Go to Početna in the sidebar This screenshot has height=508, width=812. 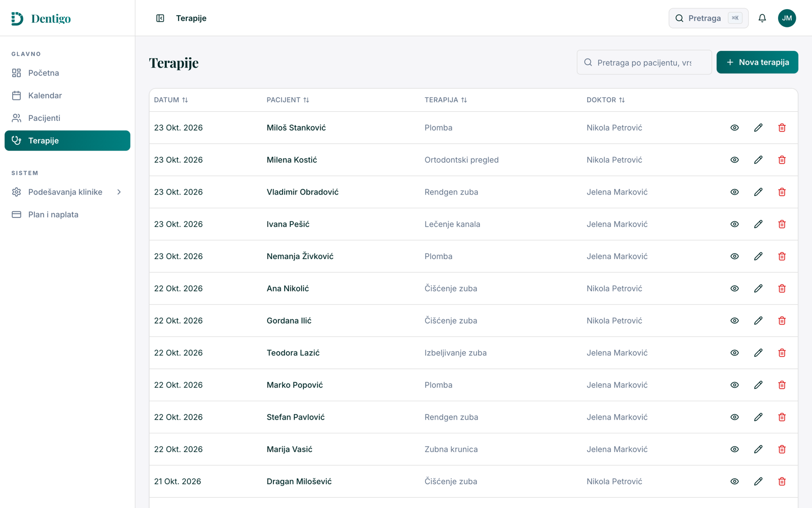point(67,73)
